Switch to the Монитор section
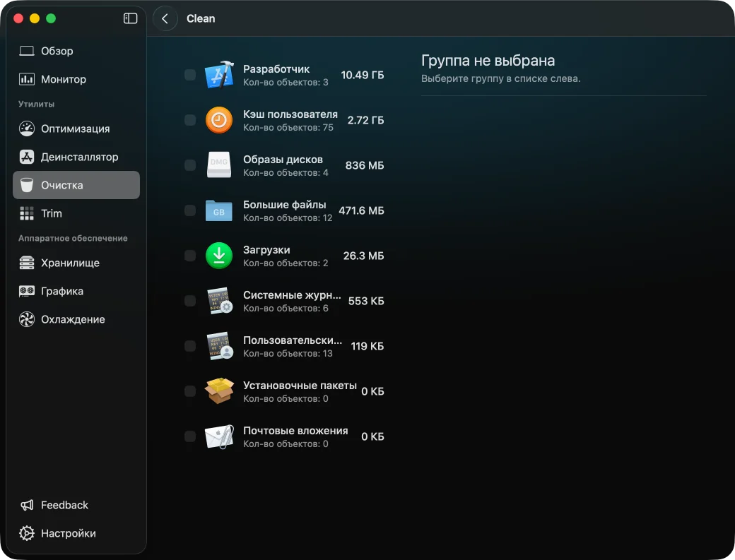 pos(76,79)
